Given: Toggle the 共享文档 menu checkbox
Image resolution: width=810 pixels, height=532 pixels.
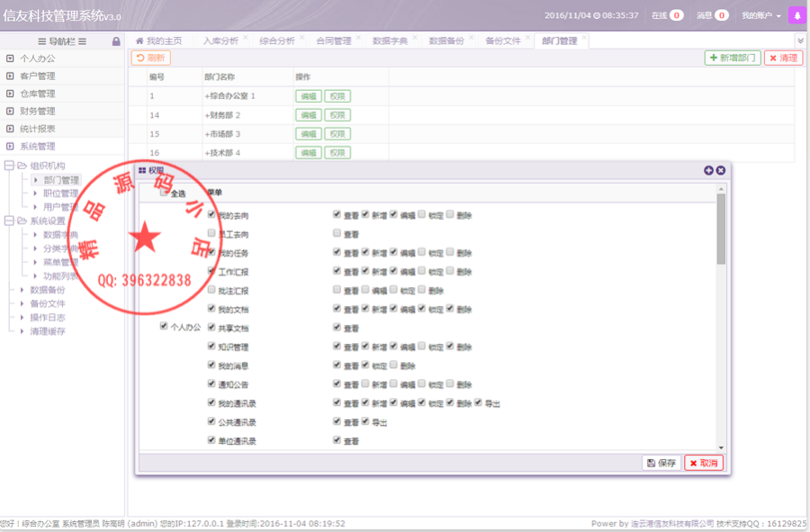Looking at the screenshot, I should pyautogui.click(x=211, y=327).
